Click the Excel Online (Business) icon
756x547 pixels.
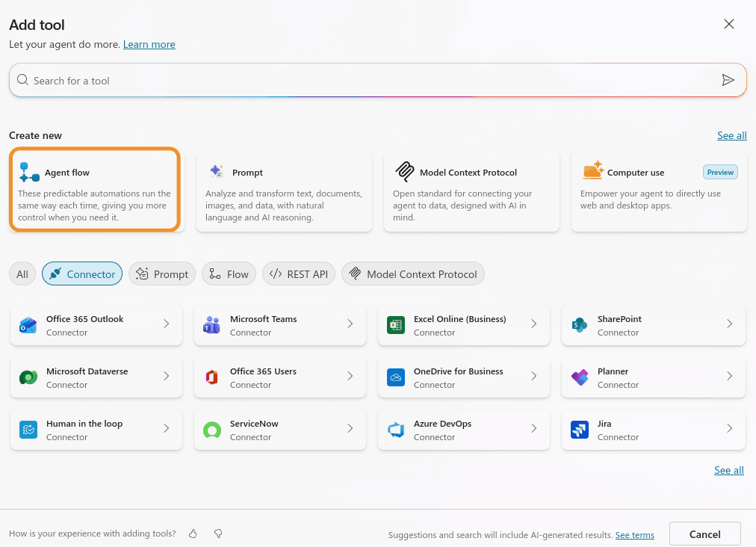click(x=395, y=325)
